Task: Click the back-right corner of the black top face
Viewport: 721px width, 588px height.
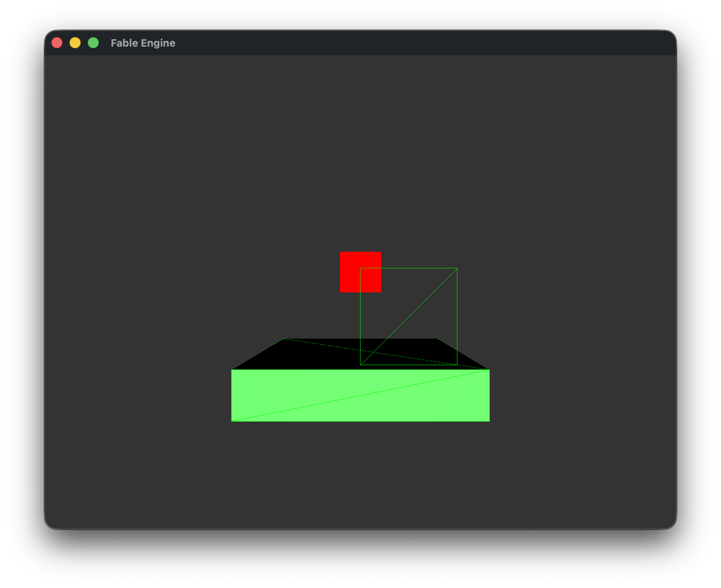Action: tap(437, 339)
